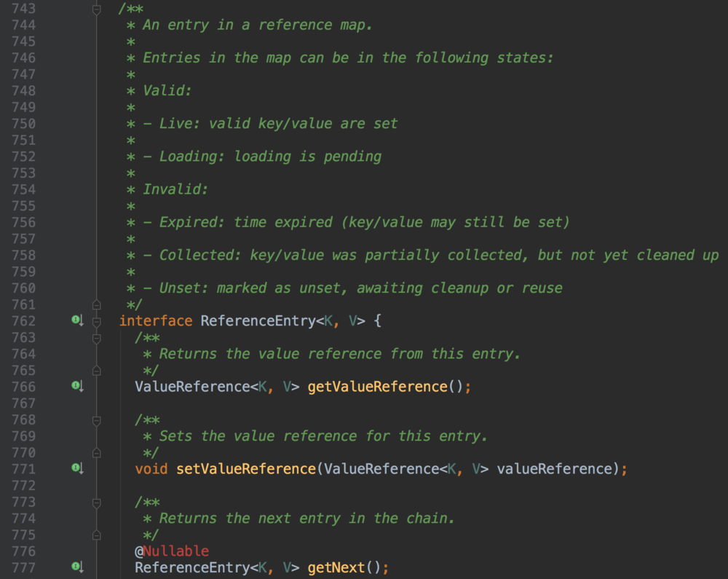This screenshot has width=728, height=579.
Task: Click the implementations gutter icon beside ReferenceEntry interface
Action: coord(76,320)
